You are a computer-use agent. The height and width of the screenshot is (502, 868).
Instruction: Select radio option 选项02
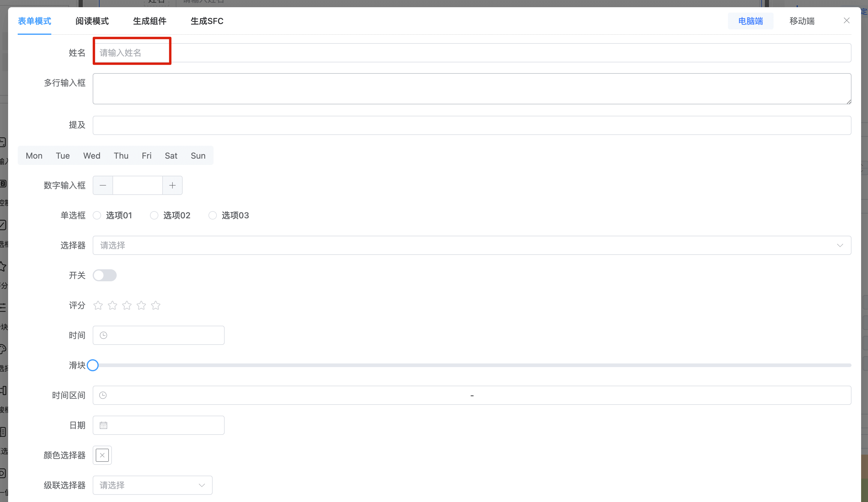(154, 216)
